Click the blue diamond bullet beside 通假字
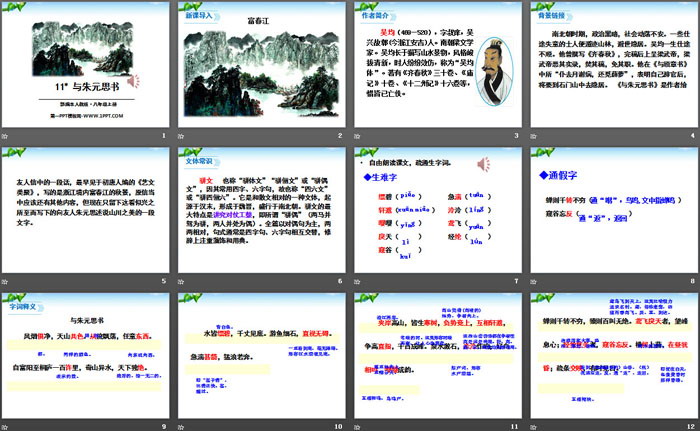Screen dimensions: 700x431 [542, 174]
